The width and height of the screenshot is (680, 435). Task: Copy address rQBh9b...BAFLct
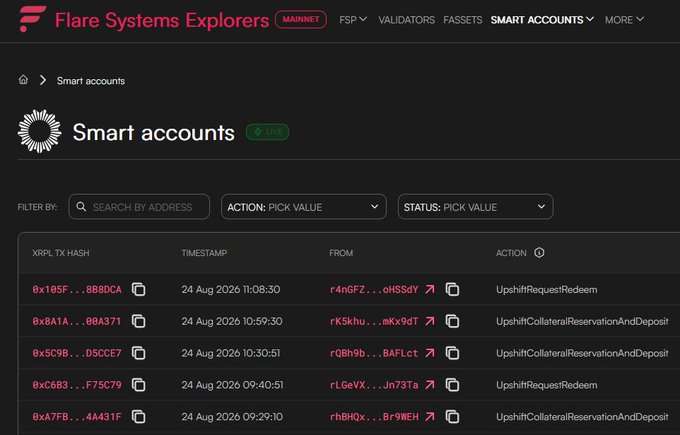(452, 353)
